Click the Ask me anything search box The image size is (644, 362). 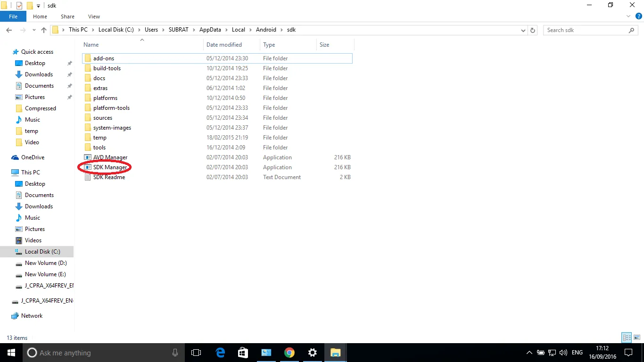(x=103, y=353)
